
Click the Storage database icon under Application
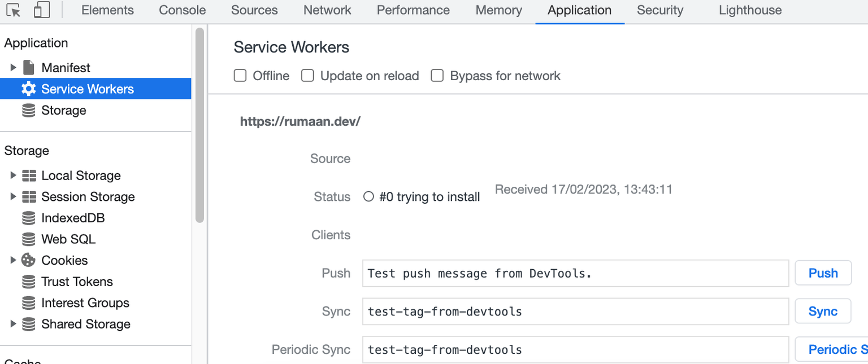click(28, 110)
